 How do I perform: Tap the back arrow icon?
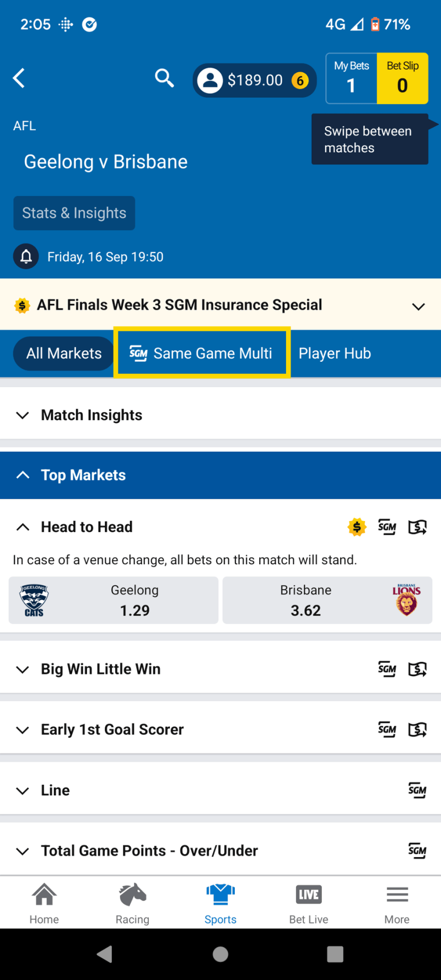[x=19, y=78]
